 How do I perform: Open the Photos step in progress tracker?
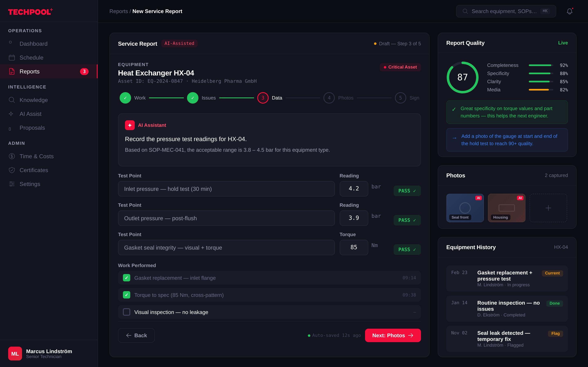(329, 98)
